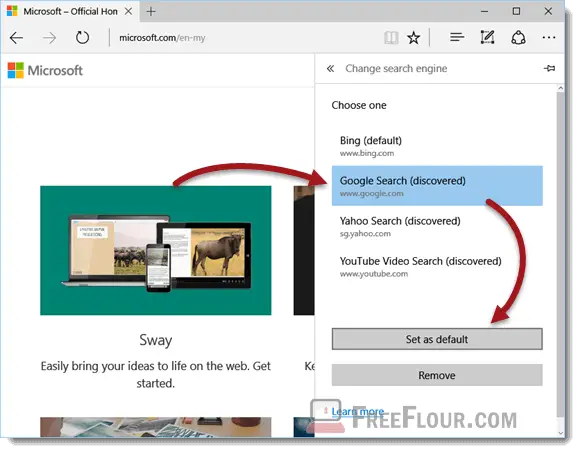This screenshot has width=580, height=453.
Task: Click the pane scrollbar down arrow
Action: [x=560, y=433]
